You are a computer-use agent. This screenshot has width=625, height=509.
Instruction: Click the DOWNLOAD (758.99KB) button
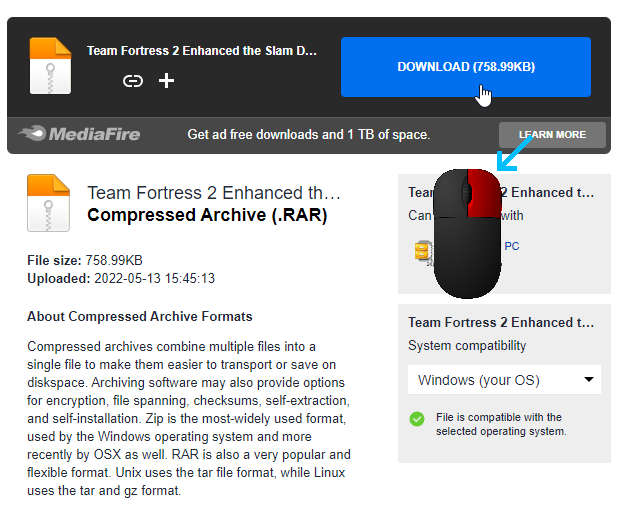click(x=466, y=67)
